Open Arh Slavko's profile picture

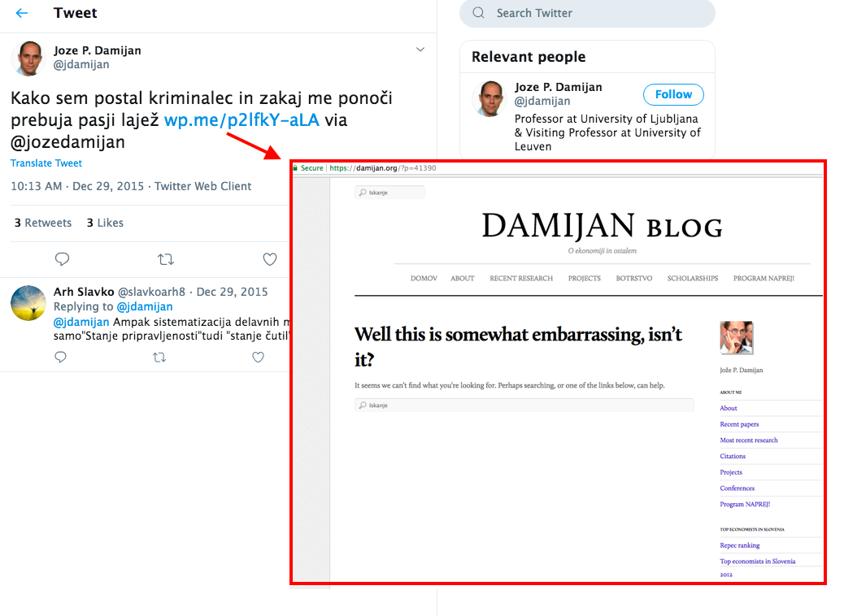pos(28,303)
